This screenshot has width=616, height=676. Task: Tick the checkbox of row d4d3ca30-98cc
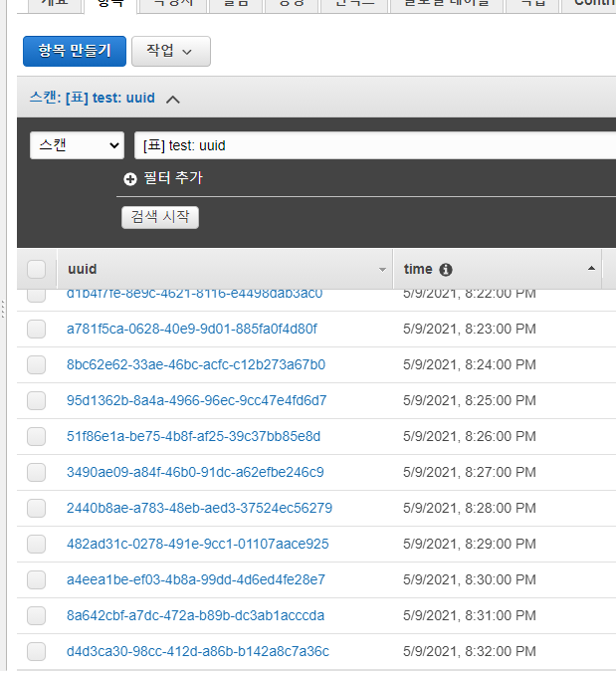pos(37,652)
